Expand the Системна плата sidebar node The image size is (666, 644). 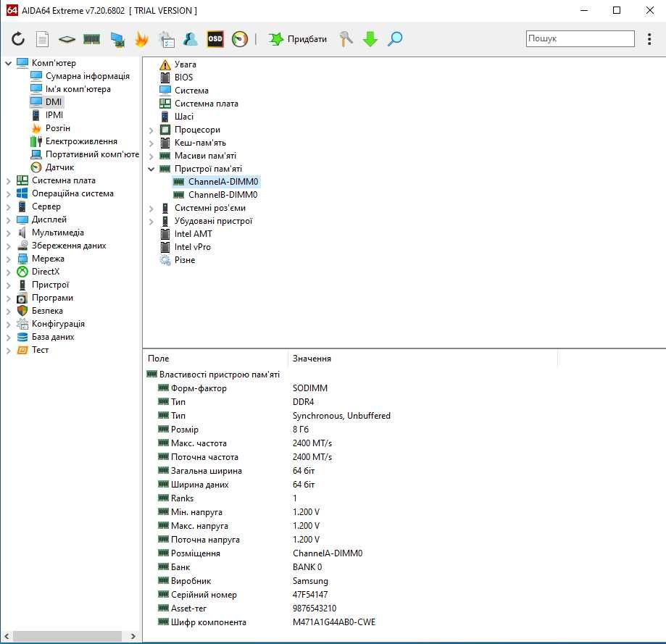(x=8, y=181)
